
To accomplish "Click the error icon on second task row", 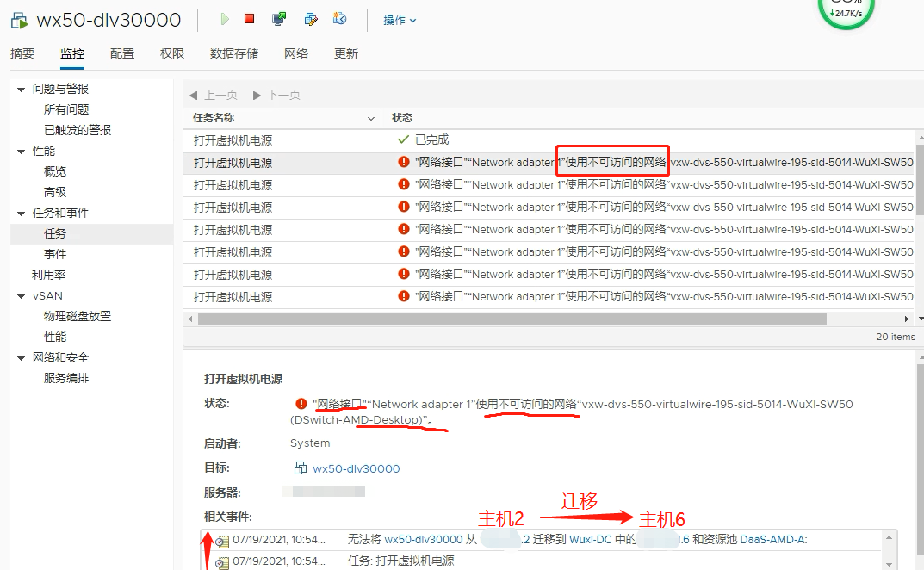I will click(403, 162).
